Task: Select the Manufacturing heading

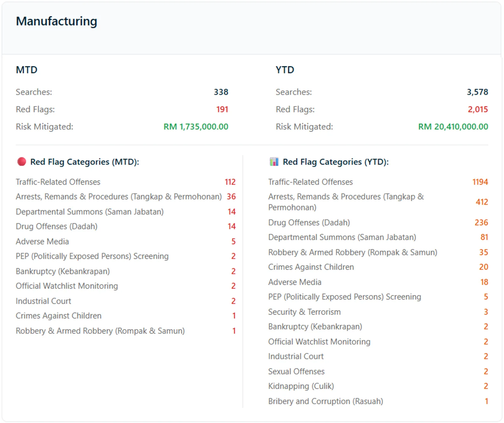Action: click(56, 21)
